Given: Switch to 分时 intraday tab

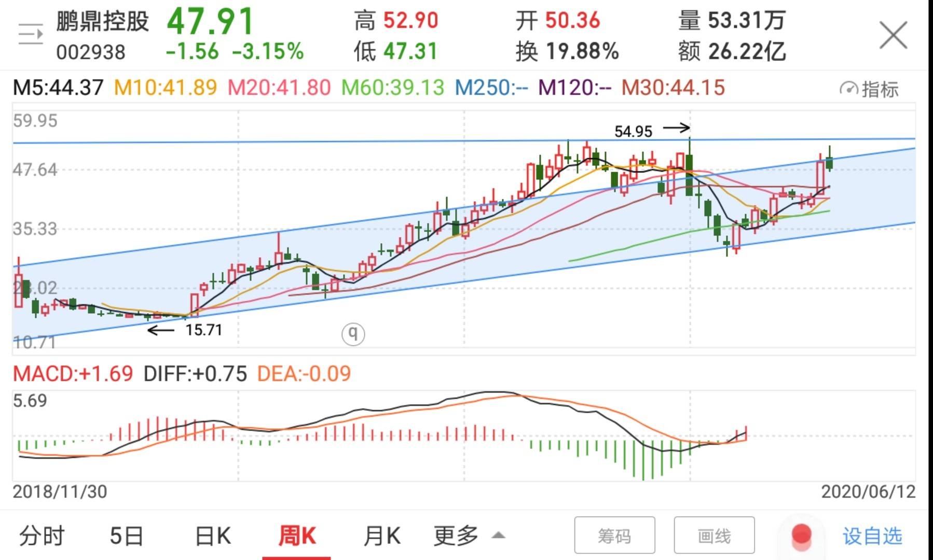Looking at the screenshot, I should 42,536.
